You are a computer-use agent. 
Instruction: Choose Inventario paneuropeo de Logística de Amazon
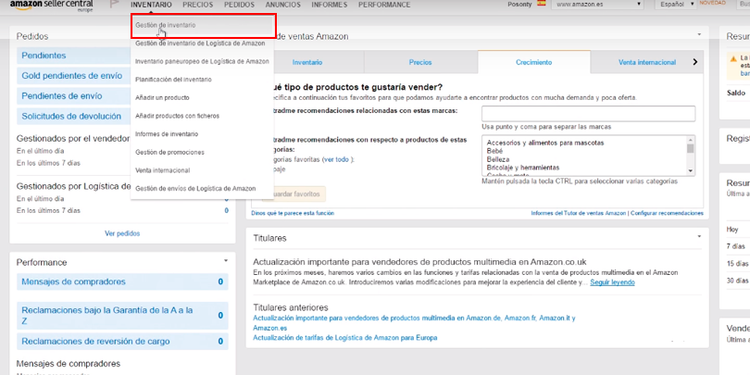point(202,61)
